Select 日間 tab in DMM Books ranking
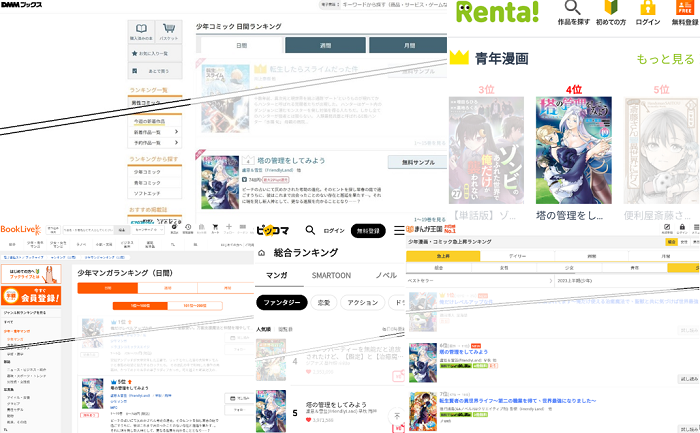Viewport: 700px width, 433px height. [x=242, y=46]
